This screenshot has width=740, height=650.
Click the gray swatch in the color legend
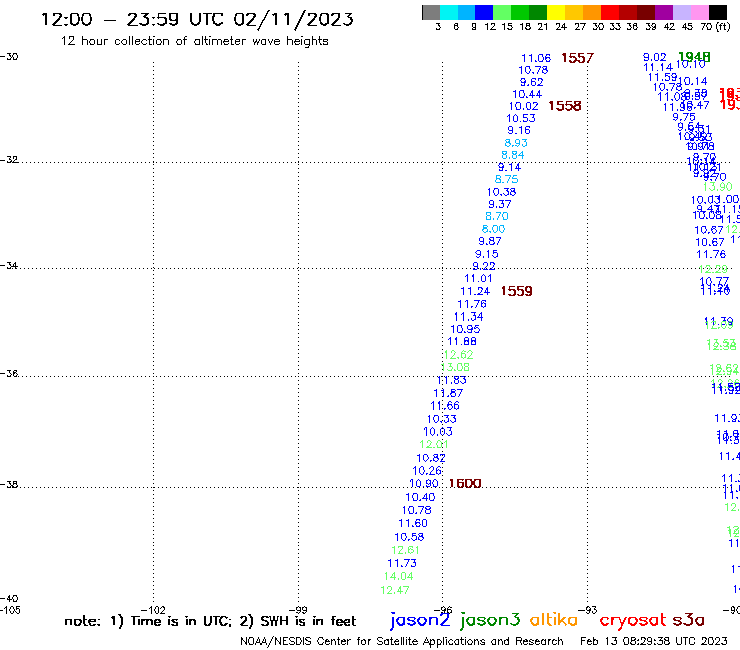coord(431,13)
